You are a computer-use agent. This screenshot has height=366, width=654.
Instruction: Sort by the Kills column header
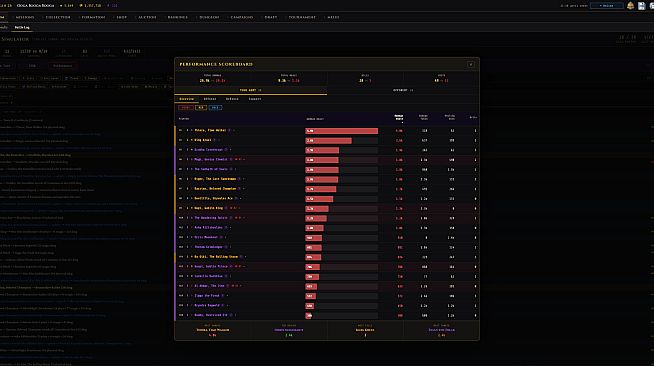coord(473,118)
